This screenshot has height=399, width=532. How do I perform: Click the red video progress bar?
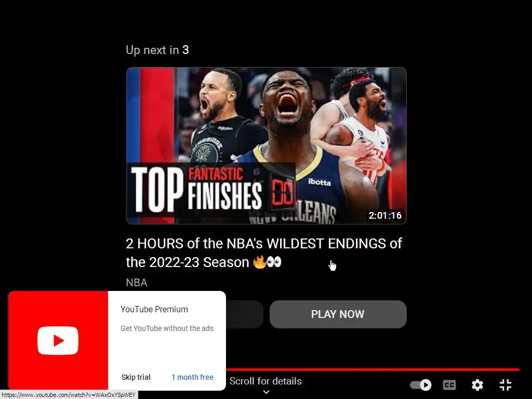coord(373,369)
